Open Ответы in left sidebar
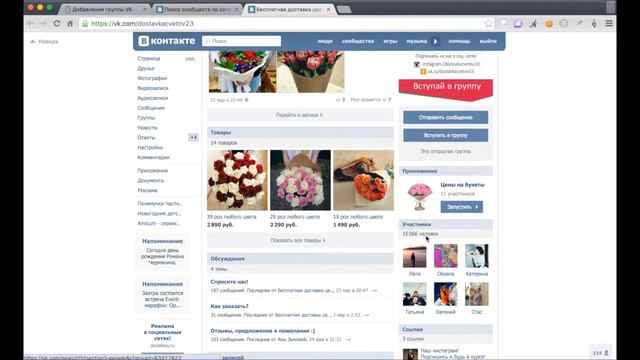Image resolution: width=640 pixels, height=360 pixels. tap(146, 138)
